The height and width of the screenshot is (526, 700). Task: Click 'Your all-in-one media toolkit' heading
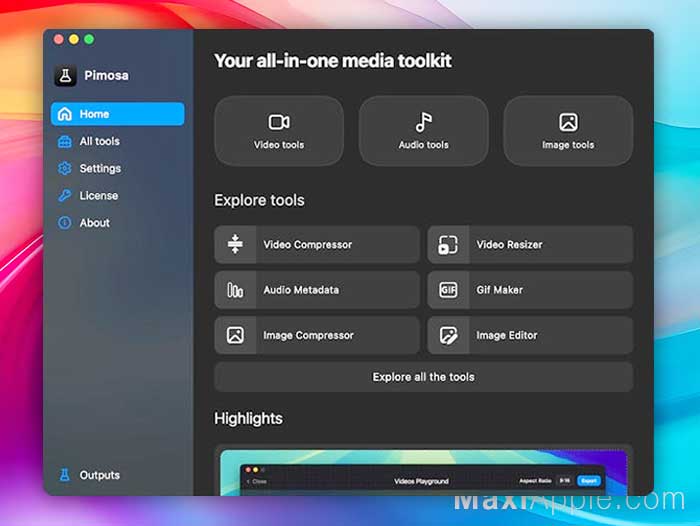333,61
